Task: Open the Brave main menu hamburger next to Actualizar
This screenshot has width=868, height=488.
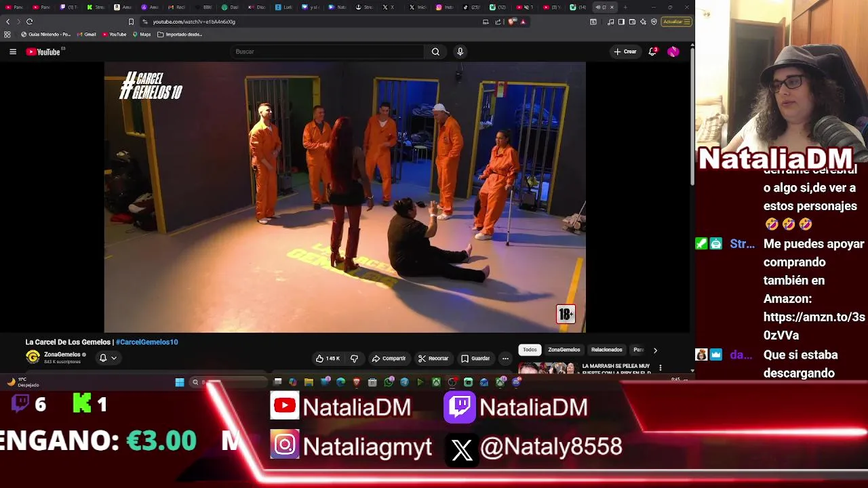Action: (x=686, y=22)
